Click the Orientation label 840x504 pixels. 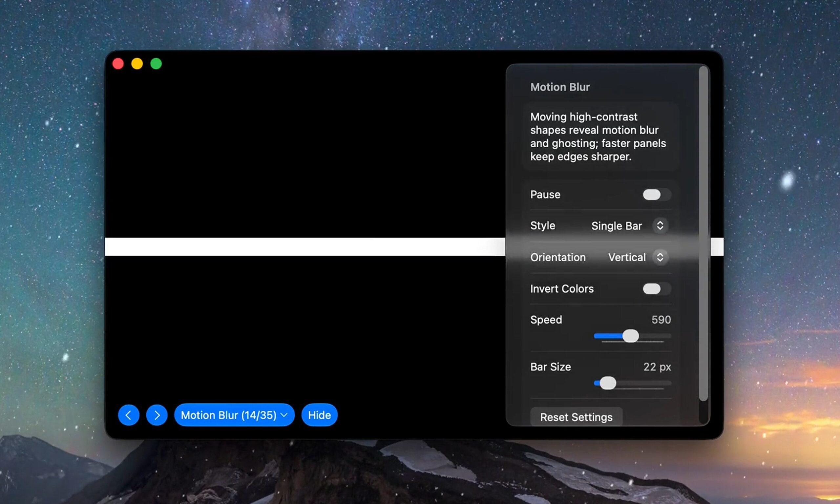(x=558, y=257)
